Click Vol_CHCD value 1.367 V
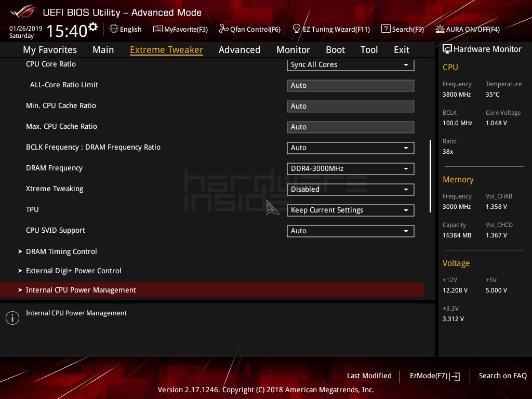532x399 pixels. point(496,235)
